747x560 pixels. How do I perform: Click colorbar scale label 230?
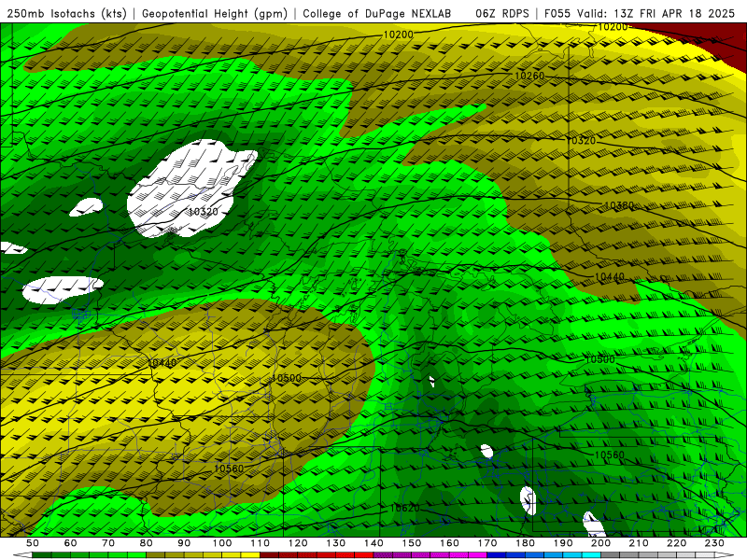click(715, 543)
